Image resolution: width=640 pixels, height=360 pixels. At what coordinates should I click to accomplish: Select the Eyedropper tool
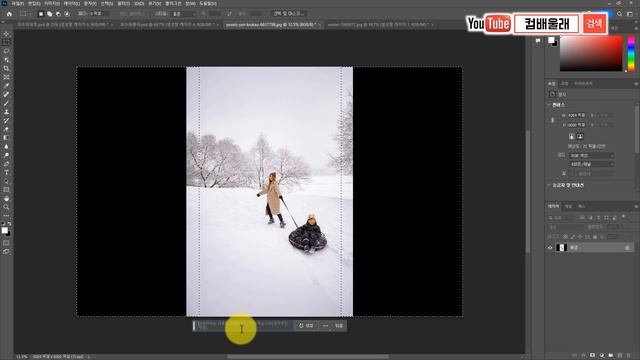tap(6, 86)
